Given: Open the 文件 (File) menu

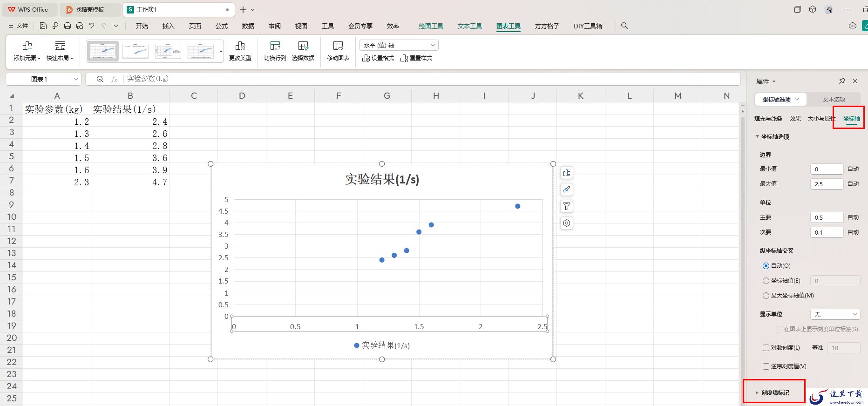Looking at the screenshot, I should pos(19,26).
